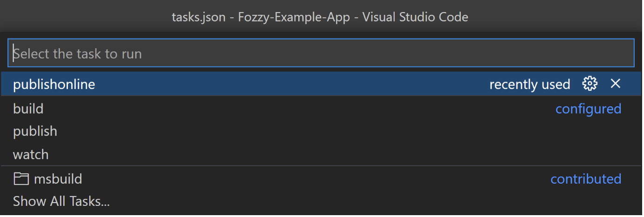The width and height of the screenshot is (644, 217).
Task: Select the build task
Action: coord(321,109)
